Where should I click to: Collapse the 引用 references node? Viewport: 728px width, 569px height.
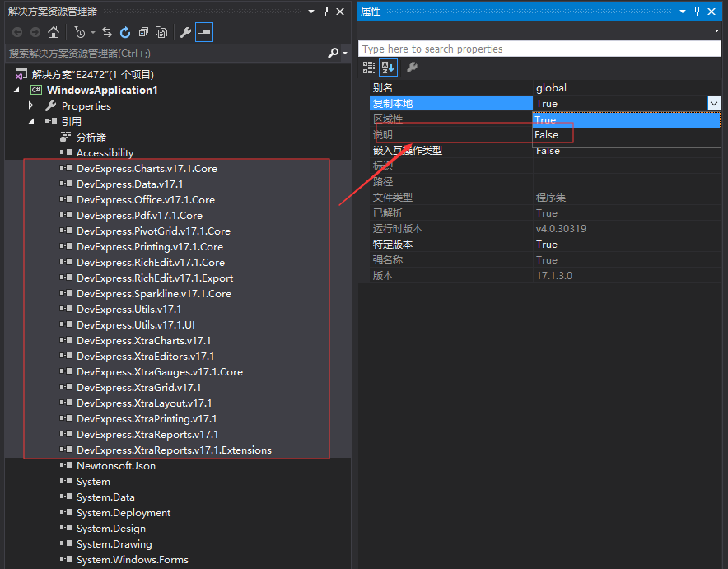pos(31,122)
